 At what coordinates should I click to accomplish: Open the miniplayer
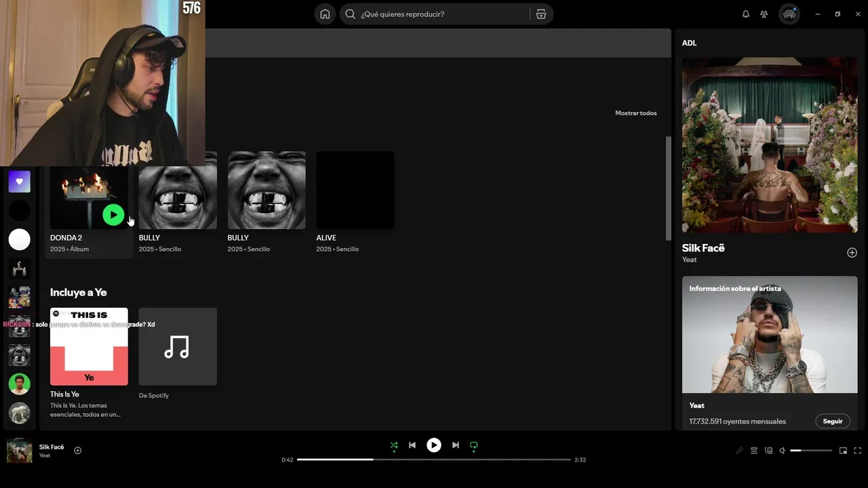point(843,451)
